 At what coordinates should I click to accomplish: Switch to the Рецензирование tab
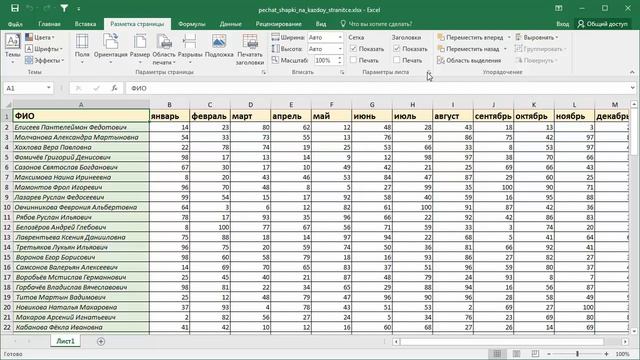pyautogui.click(x=279, y=24)
